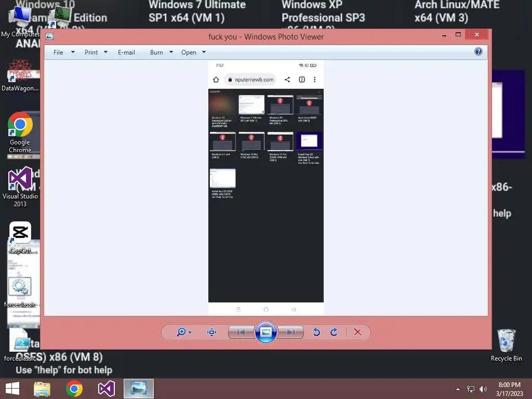Select the green monitor desktop icon

click(x=60, y=17)
